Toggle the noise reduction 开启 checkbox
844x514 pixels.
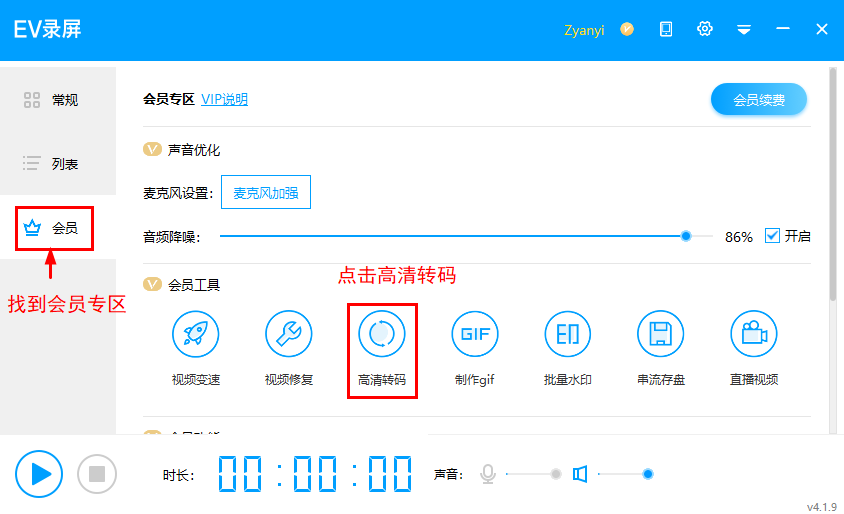(x=772, y=236)
